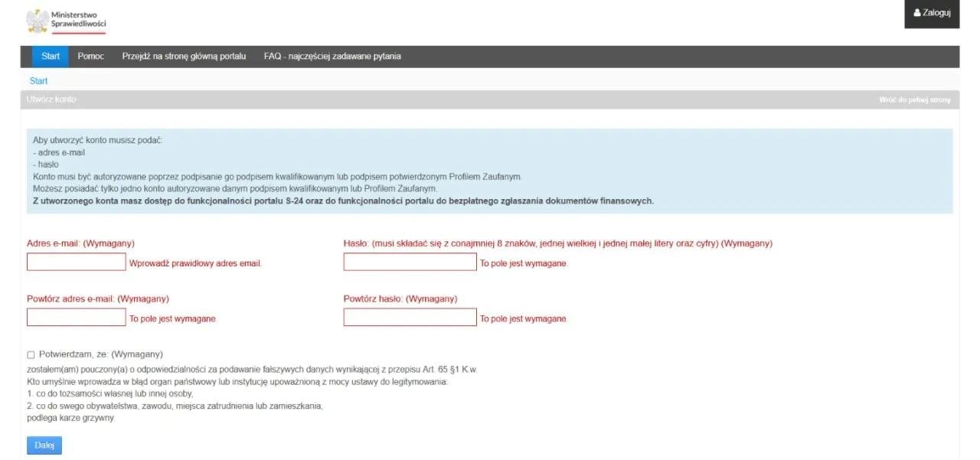Click the bold 'Z utworzonego konta masz dostęp' sentence
The image size is (980, 460).
(344, 201)
